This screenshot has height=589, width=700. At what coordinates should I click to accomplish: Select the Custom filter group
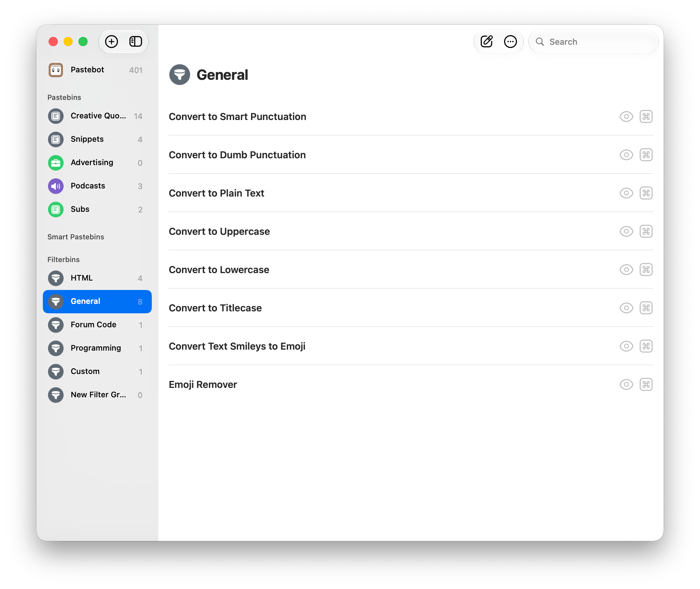[x=97, y=372]
